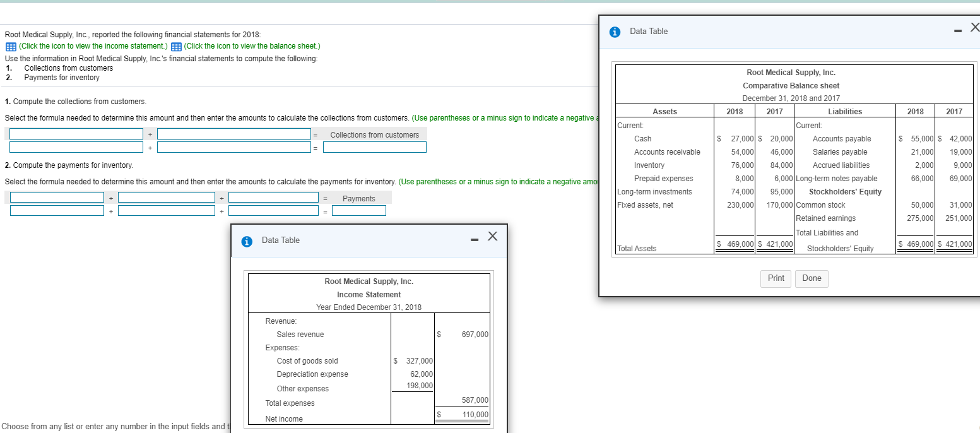Open the balance sheet table icon

tap(177, 46)
